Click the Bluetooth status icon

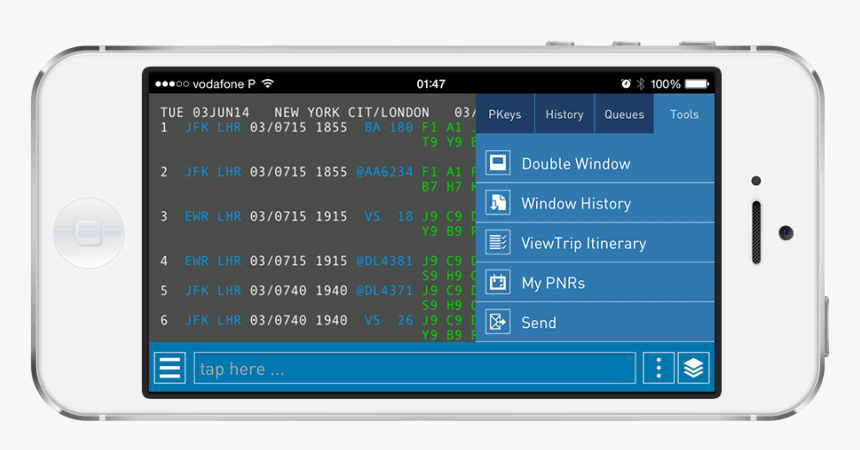pos(640,83)
